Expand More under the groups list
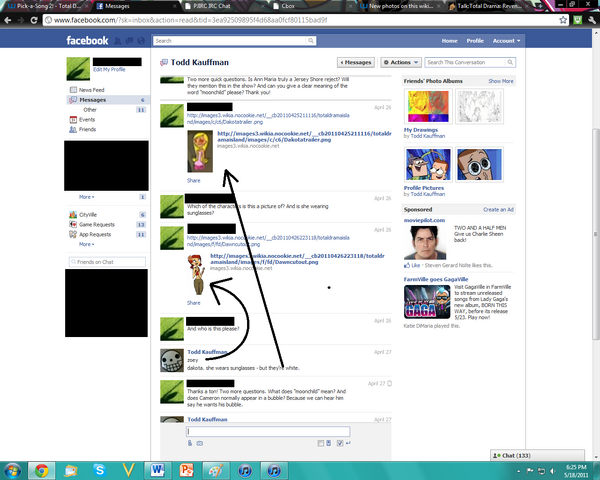The height and width of the screenshot is (480, 600). coord(86,197)
